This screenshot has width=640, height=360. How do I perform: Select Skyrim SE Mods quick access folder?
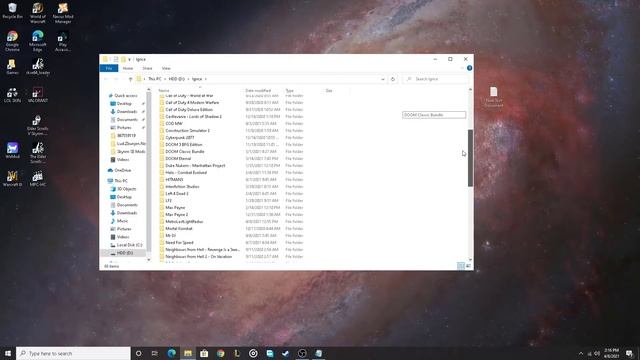(x=131, y=151)
